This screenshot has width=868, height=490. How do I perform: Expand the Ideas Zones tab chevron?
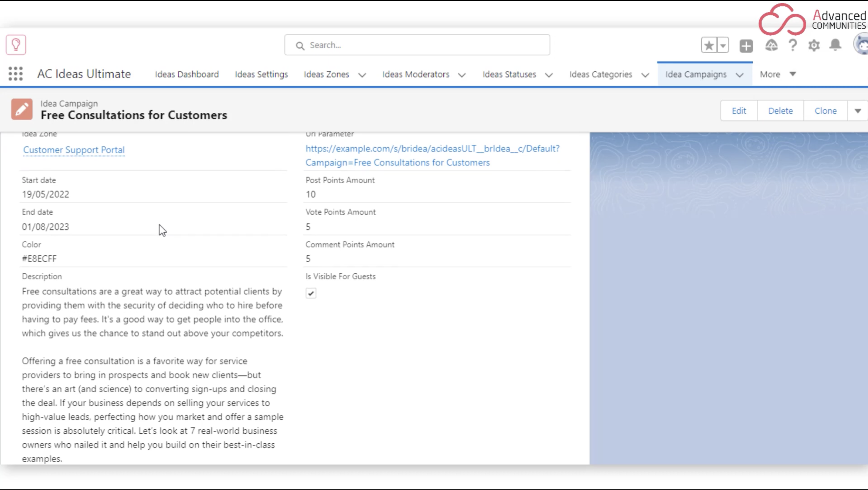362,75
